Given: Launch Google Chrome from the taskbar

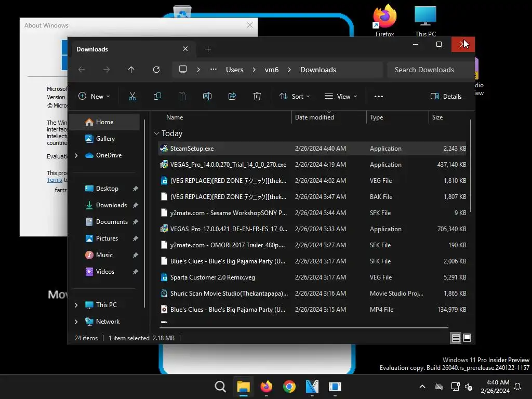Looking at the screenshot, I should click(x=289, y=387).
